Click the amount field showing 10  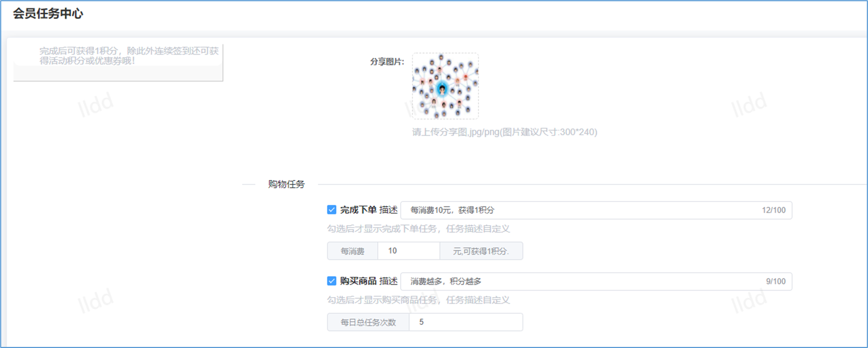409,251
